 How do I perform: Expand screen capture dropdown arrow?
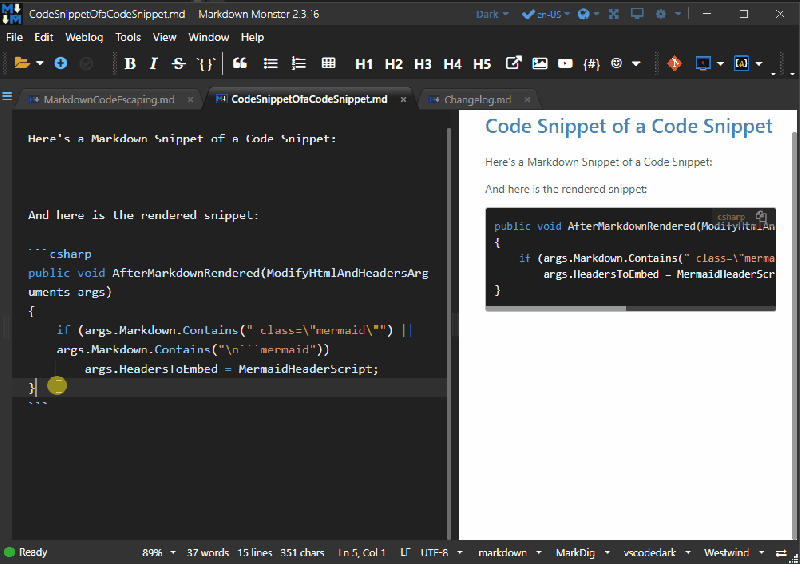[720, 64]
